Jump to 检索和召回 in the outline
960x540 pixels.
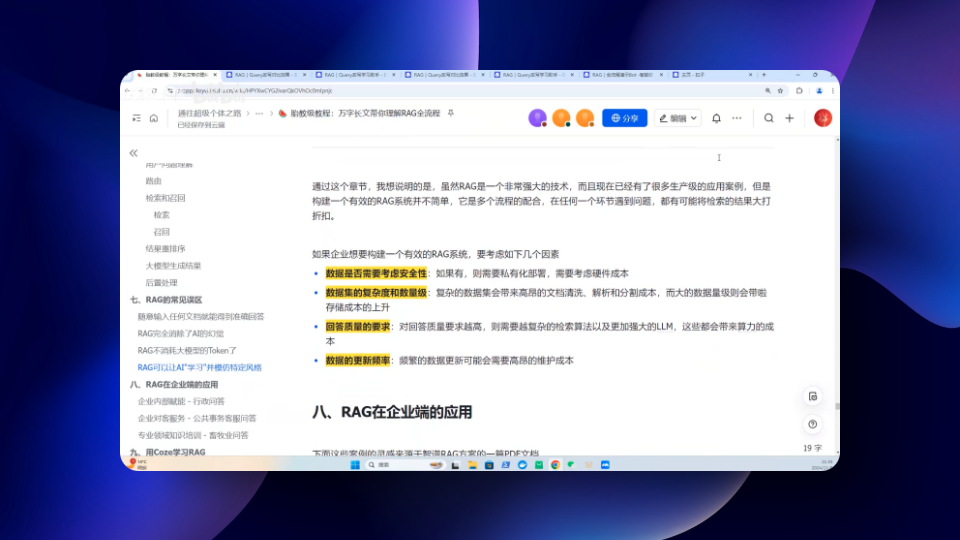[165, 198]
